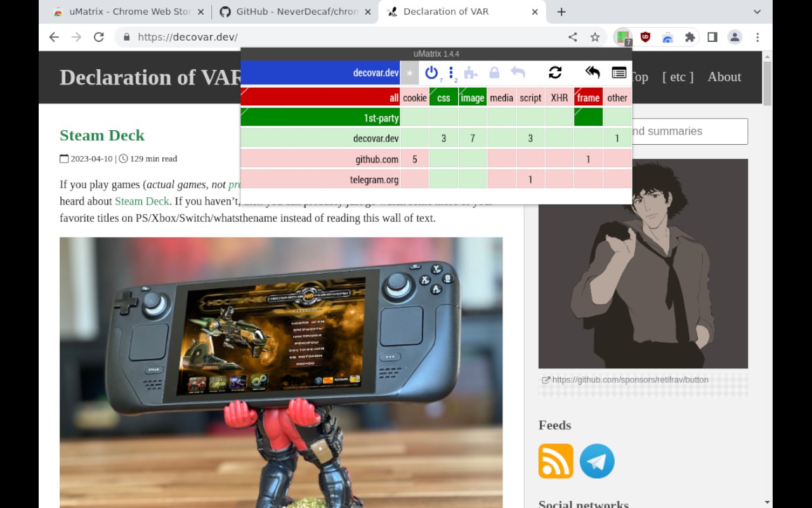Toggle the browser side panel icon
Image resolution: width=812 pixels, height=508 pixels.
(712, 37)
